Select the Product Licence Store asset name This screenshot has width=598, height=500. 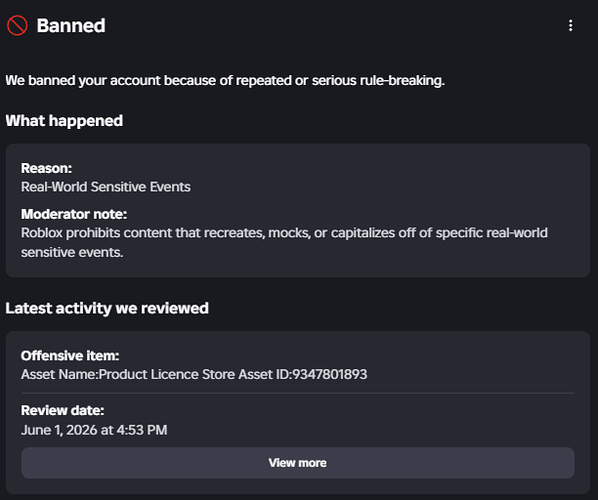[167, 375]
